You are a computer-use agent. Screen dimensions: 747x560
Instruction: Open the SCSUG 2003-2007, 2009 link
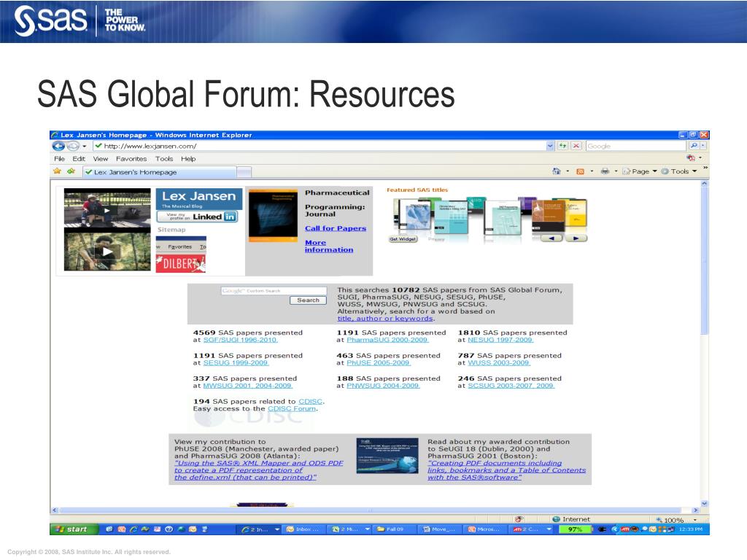[511, 385]
